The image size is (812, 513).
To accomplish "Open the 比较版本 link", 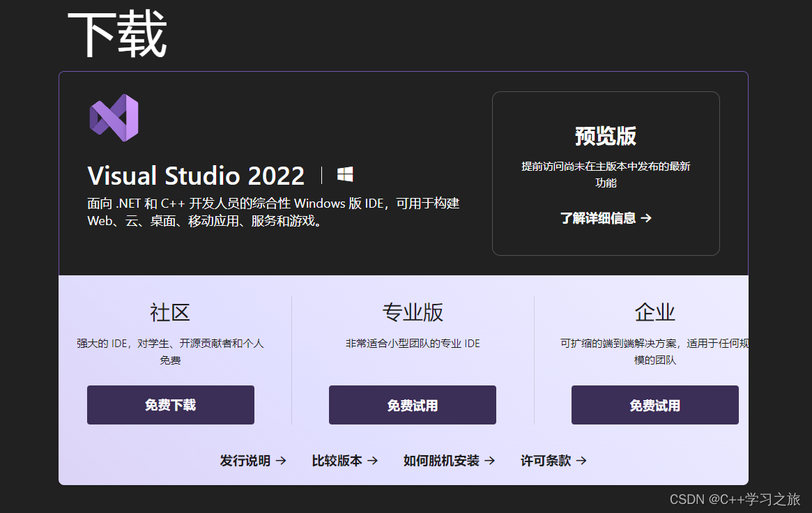I will (x=344, y=460).
